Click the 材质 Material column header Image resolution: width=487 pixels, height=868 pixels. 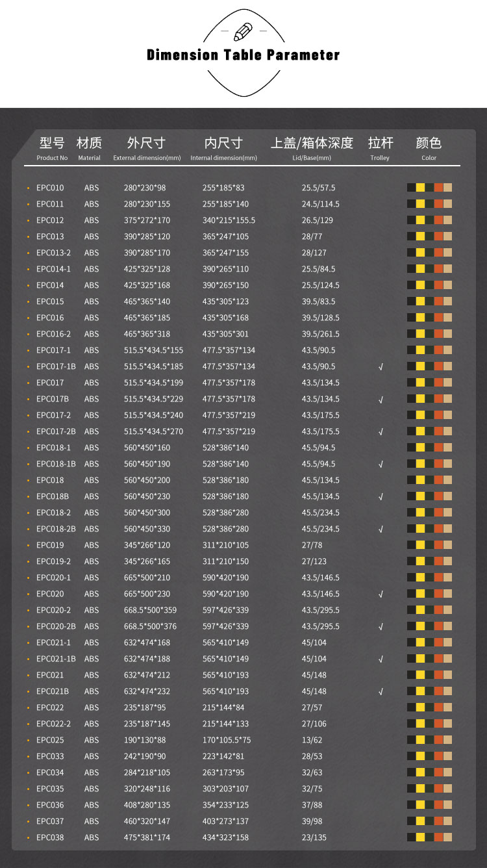click(90, 149)
